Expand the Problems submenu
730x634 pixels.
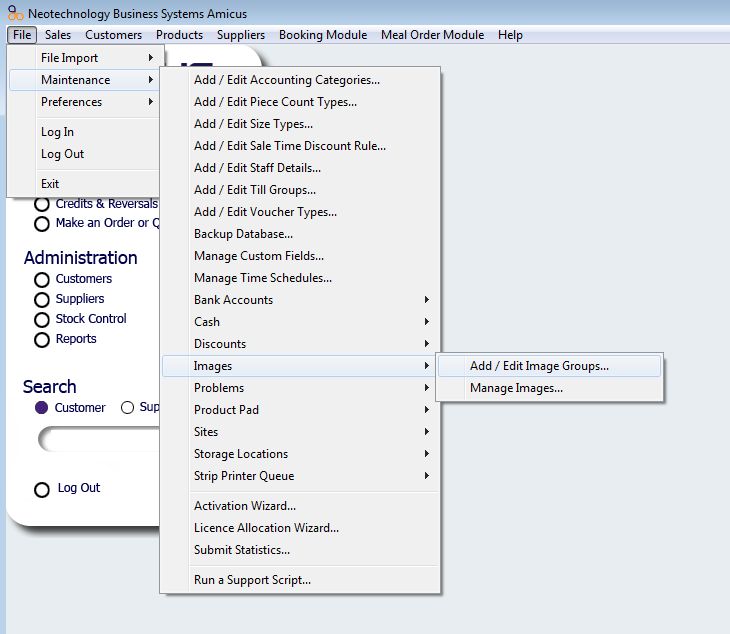(x=300, y=388)
